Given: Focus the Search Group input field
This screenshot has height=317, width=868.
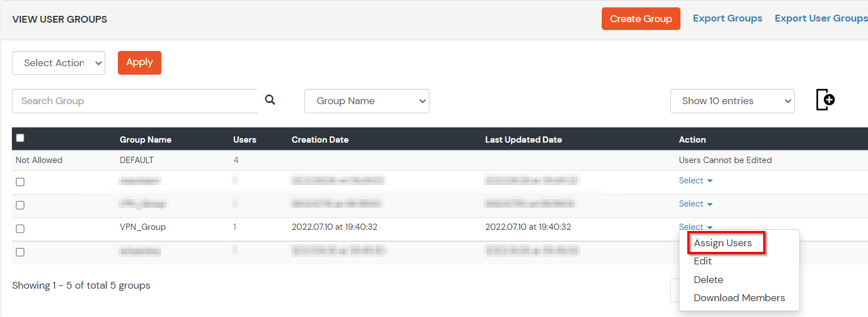Looking at the screenshot, I should click(135, 101).
